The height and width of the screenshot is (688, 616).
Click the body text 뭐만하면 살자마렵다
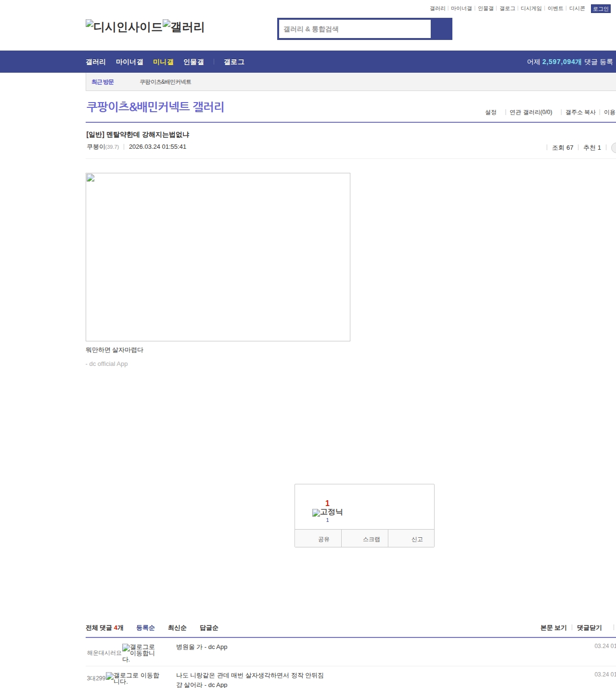pyautogui.click(x=115, y=350)
